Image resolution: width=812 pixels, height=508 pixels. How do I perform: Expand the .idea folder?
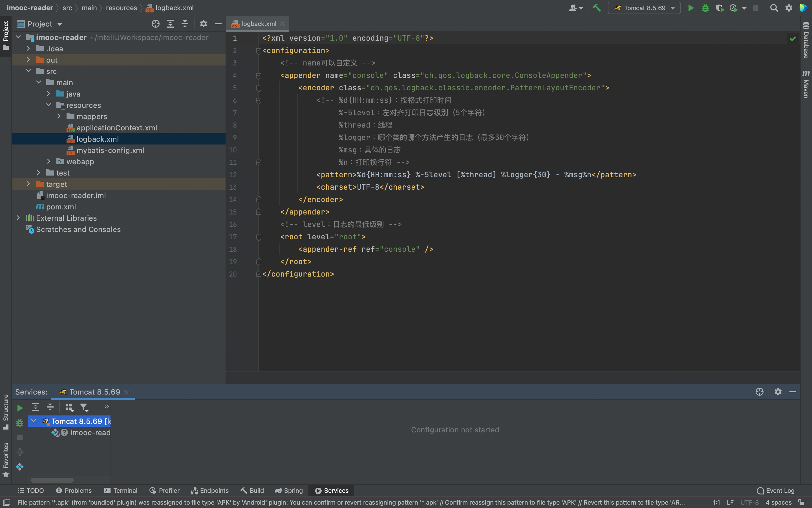pyautogui.click(x=28, y=49)
